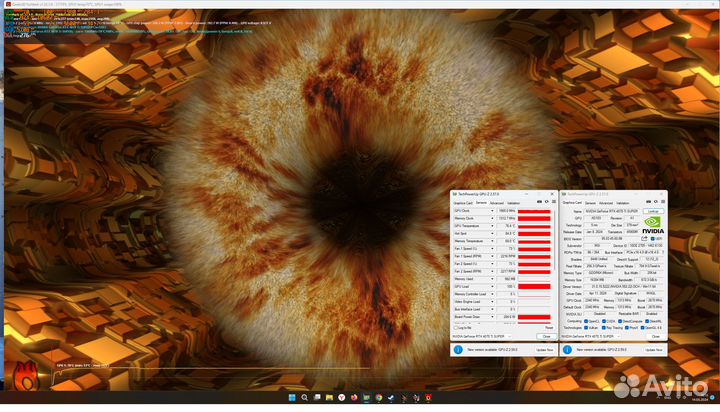Open hamburger menu in GPU-Z Graphics Card window
720x412 pixels.
[x=663, y=202]
